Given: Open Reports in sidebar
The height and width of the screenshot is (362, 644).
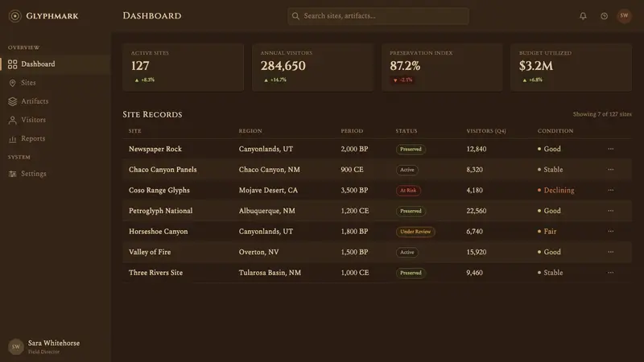Looking at the screenshot, I should coord(55,138).
